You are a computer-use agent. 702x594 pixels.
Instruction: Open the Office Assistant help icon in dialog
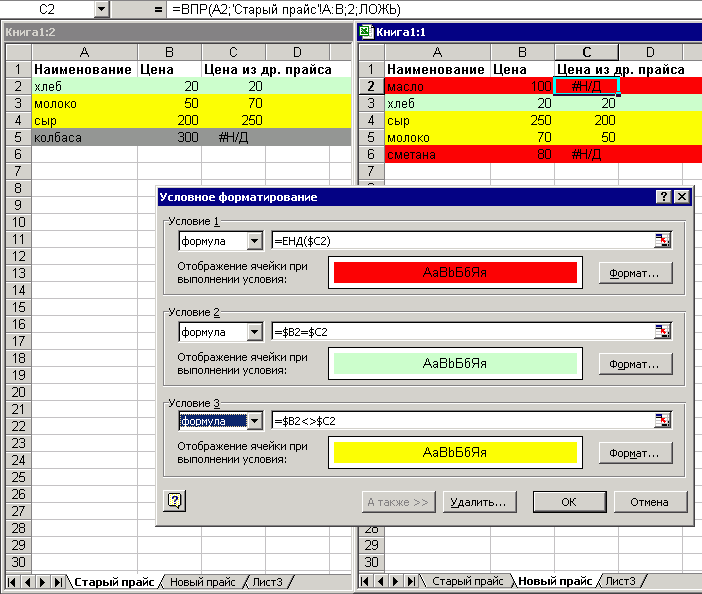pyautogui.click(x=174, y=501)
